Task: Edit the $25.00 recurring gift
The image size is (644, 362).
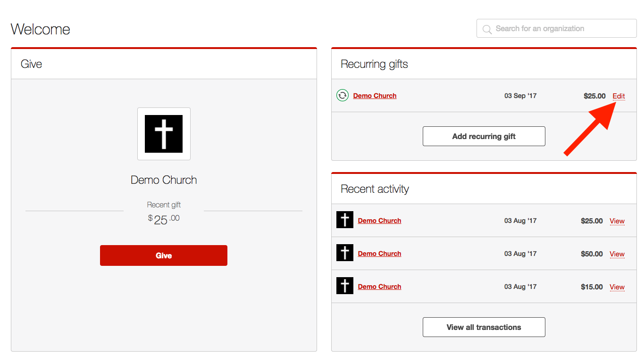Action: pyautogui.click(x=619, y=96)
